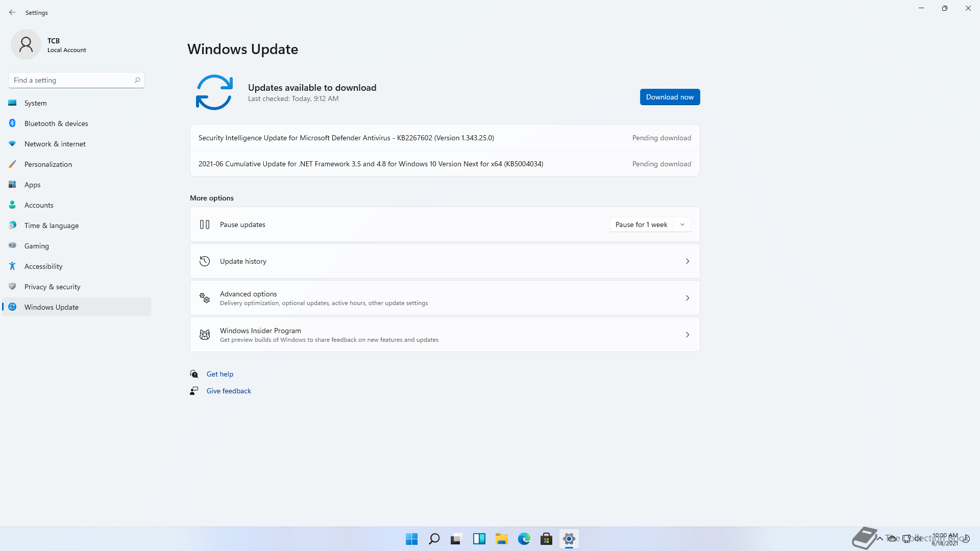The image size is (980, 551).
Task: Select Time & language in sidebar
Action: coord(77,226)
